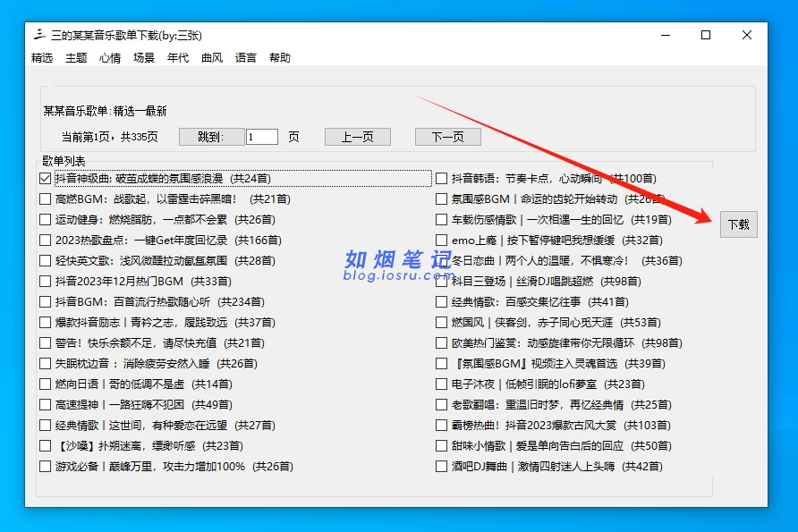Click the 某某音乐歌单:精选一最新 label

pos(105,111)
